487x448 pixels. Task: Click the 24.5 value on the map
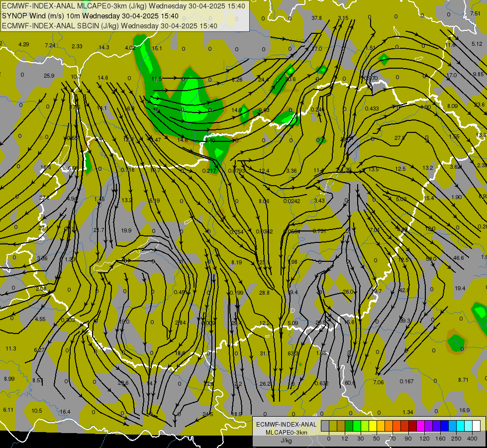coord(208,414)
